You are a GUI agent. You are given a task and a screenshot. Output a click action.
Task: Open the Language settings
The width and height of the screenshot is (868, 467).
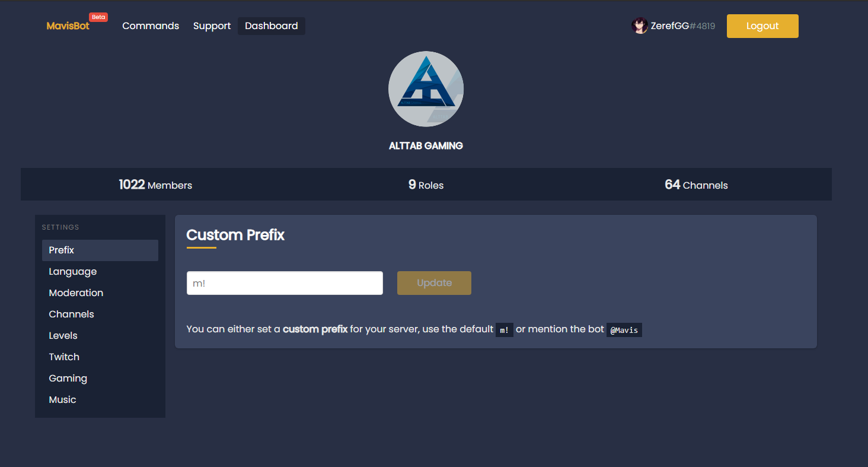click(x=73, y=272)
